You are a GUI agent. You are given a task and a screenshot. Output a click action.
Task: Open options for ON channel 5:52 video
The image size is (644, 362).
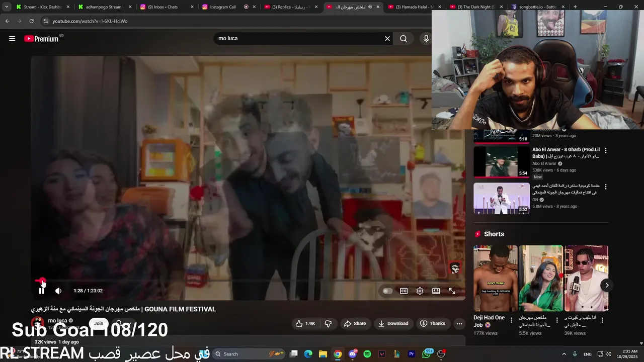coord(605,187)
